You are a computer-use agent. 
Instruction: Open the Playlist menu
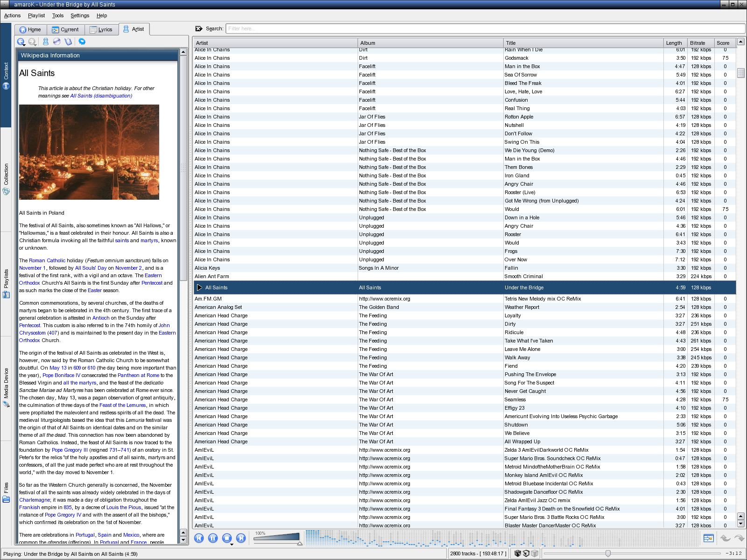click(36, 15)
